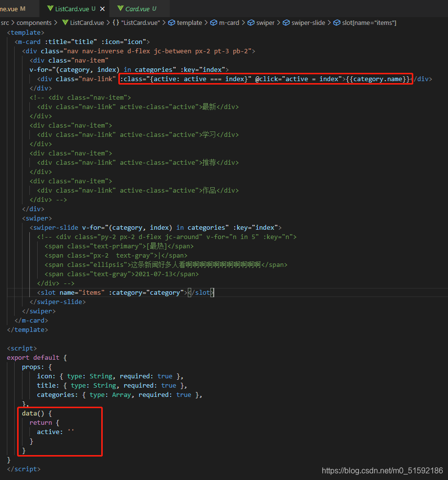Place cursor on the opening <template> tag
This screenshot has width=448, height=480.
point(26,32)
